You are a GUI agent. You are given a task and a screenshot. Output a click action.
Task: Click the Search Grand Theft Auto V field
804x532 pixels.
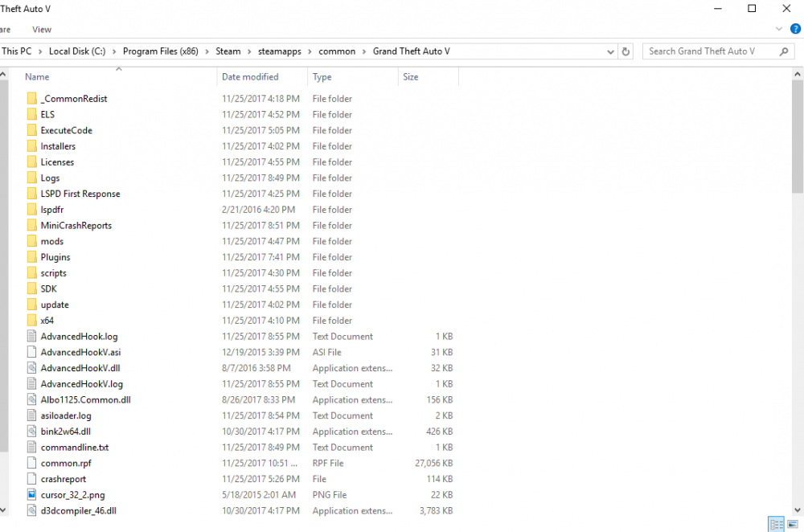point(712,51)
